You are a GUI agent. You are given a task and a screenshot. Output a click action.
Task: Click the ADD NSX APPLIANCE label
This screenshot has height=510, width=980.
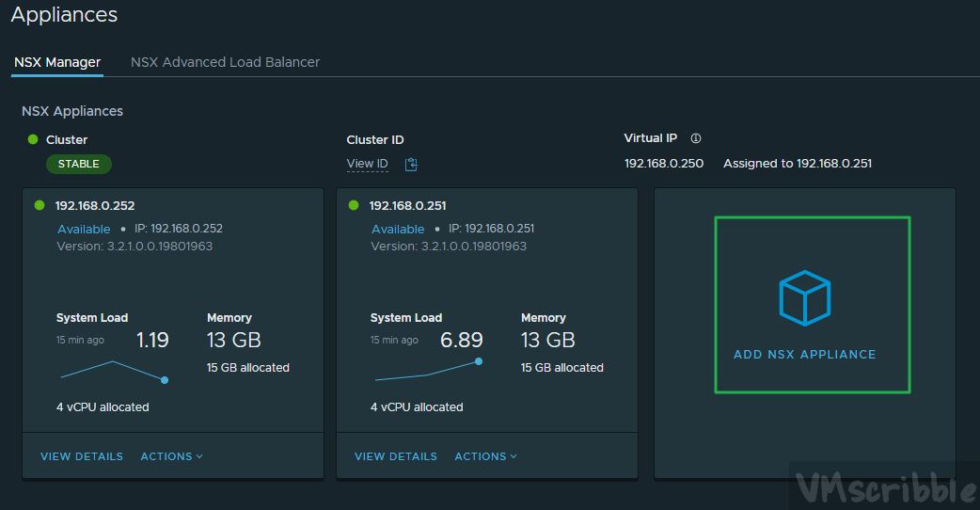(x=804, y=355)
